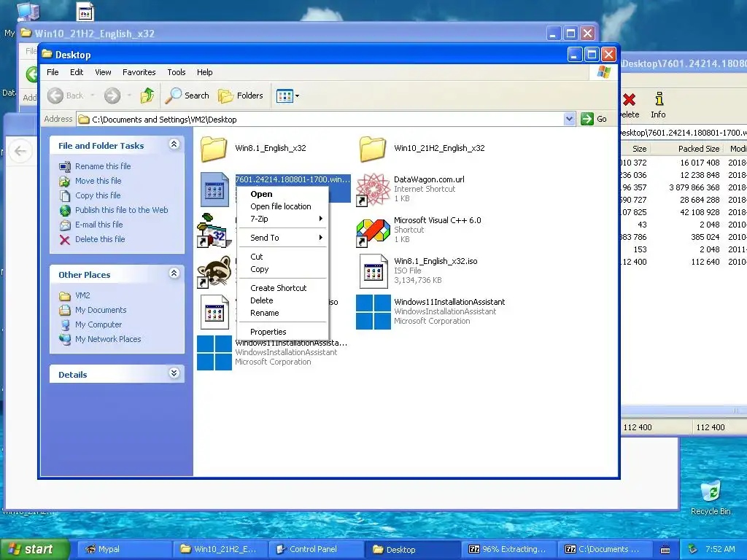Viewport: 747px width, 560px height.
Task: Choose Create Shortcut
Action: click(282, 288)
